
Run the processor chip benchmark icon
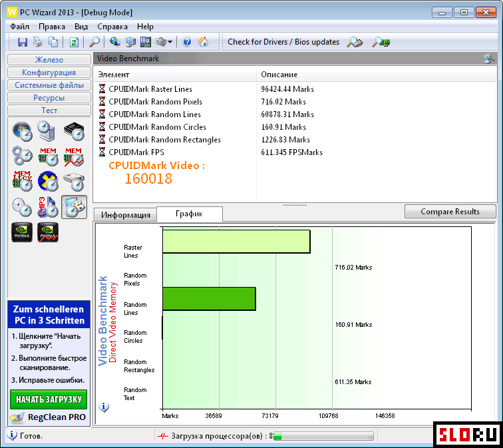[x=74, y=132]
